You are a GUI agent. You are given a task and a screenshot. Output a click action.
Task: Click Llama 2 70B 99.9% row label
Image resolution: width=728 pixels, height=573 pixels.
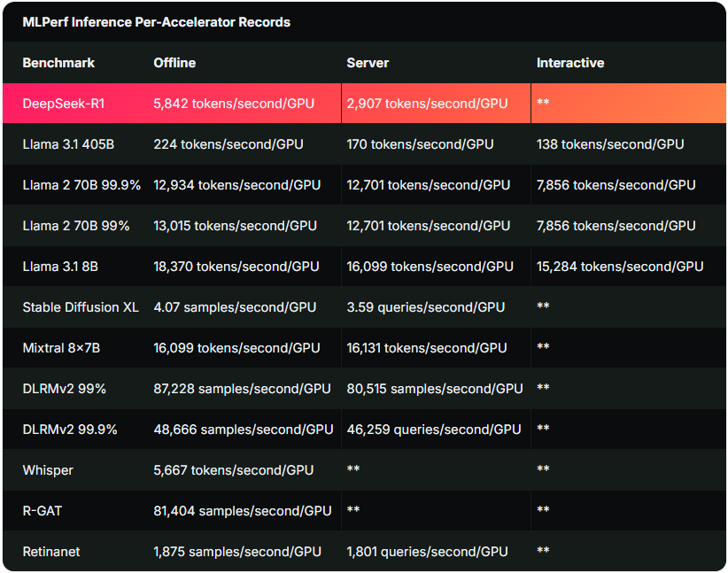pos(81,185)
